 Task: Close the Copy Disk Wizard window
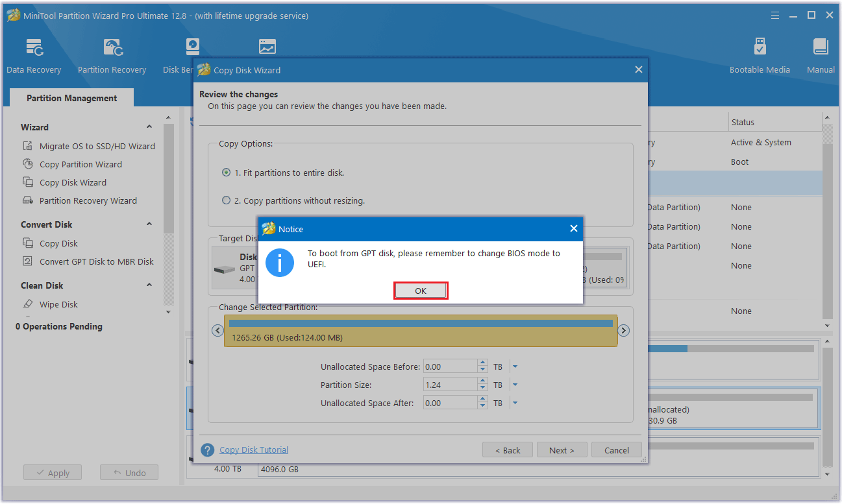point(638,69)
